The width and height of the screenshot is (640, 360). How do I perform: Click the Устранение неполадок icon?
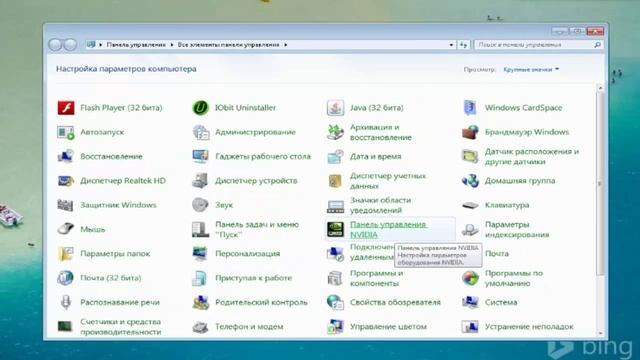[470, 327]
